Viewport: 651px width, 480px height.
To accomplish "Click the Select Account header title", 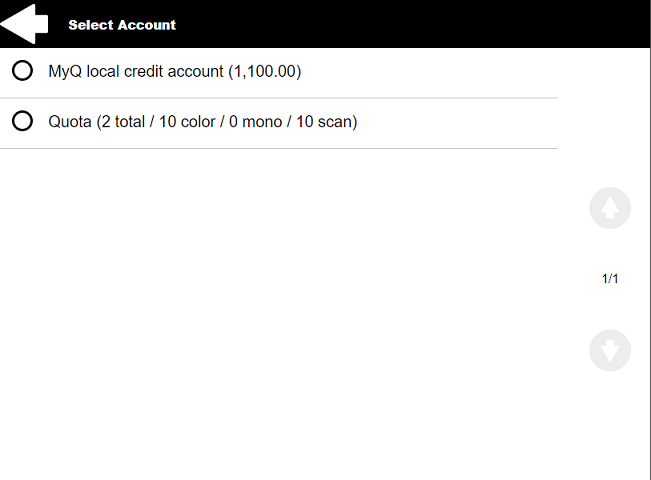I will coord(122,25).
